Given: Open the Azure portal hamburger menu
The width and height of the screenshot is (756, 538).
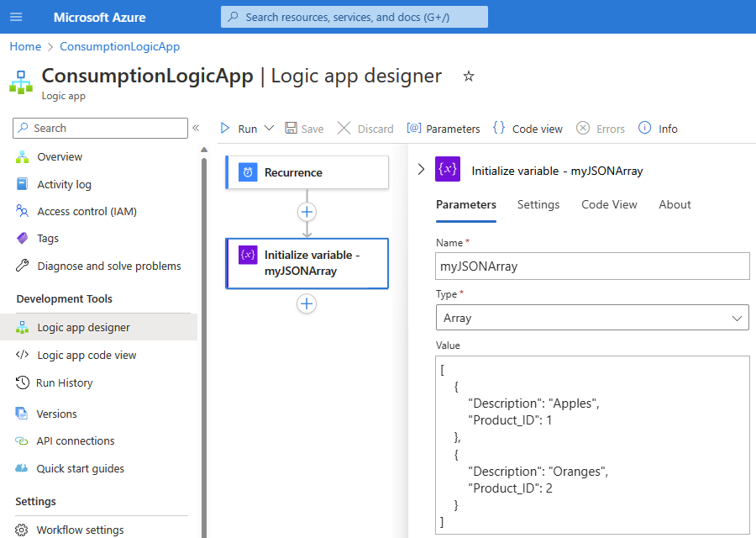Looking at the screenshot, I should click(x=16, y=17).
